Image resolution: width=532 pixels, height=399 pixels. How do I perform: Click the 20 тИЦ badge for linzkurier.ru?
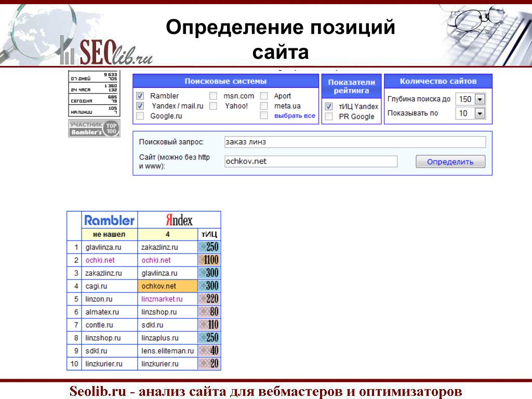[x=209, y=363]
